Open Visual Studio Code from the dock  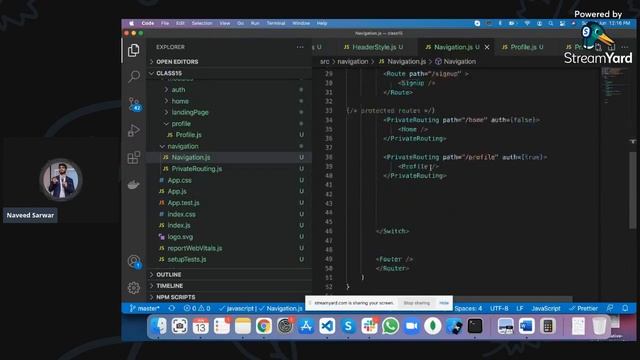[327, 326]
